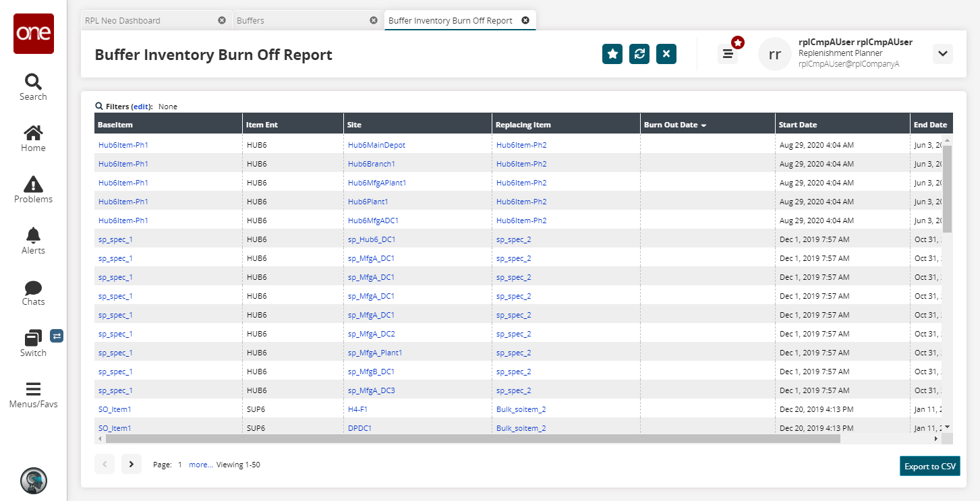Click the Switch windows icon
The width and height of the screenshot is (980, 501).
pyautogui.click(x=33, y=342)
